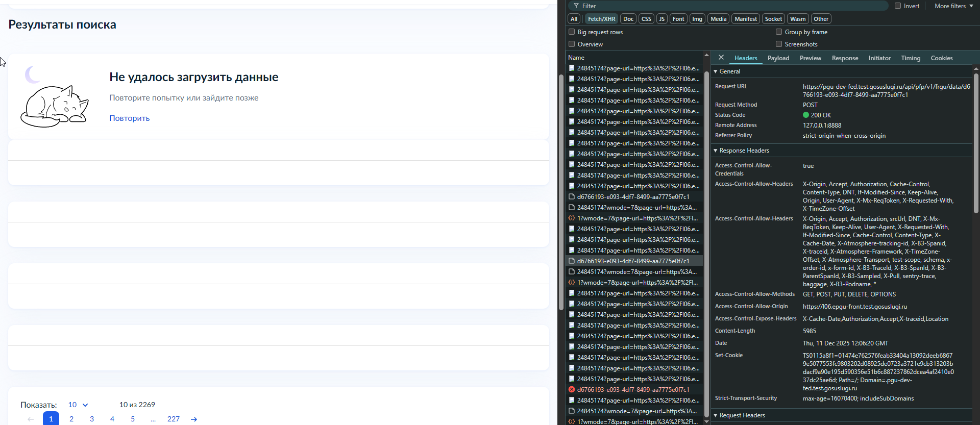This screenshot has height=425, width=980.
Task: Open the page size dropdown showing 10
Action: click(78, 405)
